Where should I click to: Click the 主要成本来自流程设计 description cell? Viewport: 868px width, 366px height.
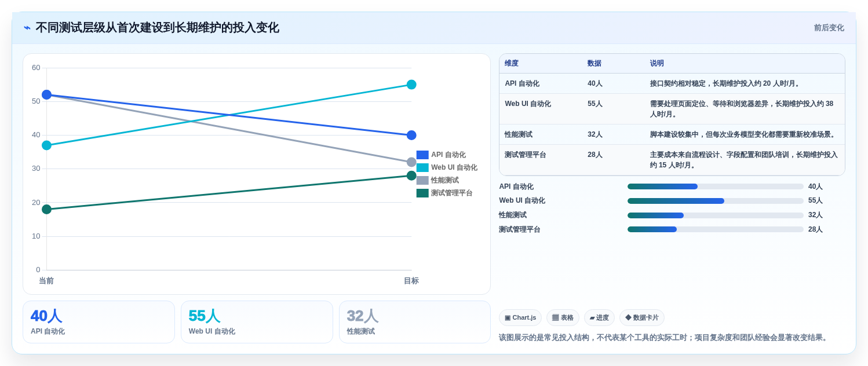744,160
